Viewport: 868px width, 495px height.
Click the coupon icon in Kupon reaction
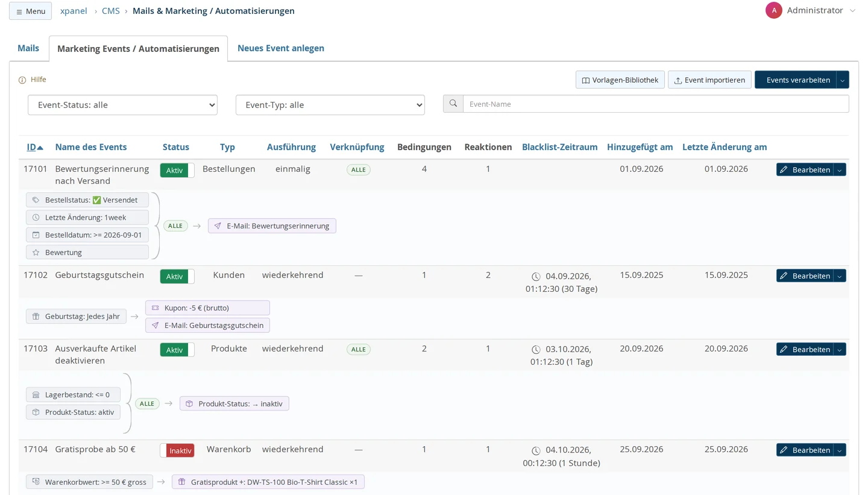155,307
